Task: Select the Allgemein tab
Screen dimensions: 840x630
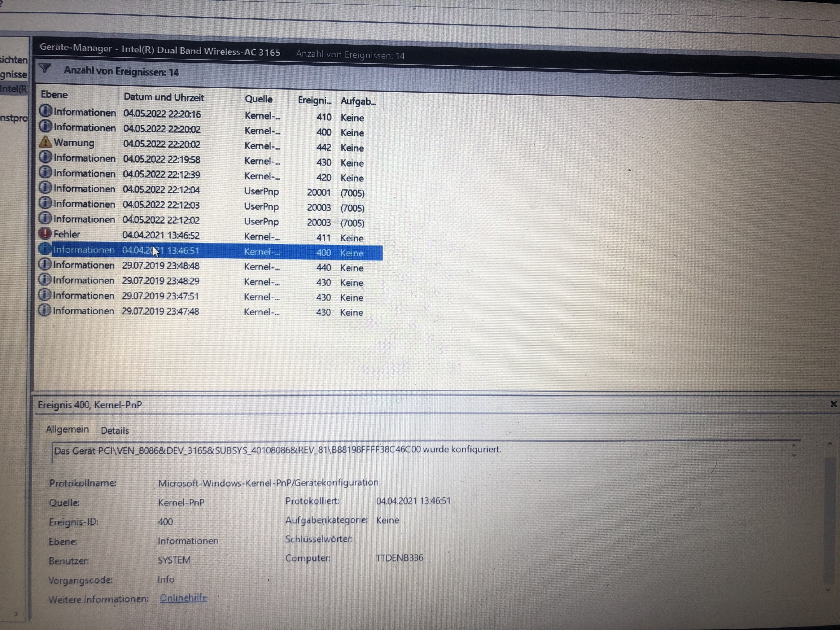Action: point(67,429)
